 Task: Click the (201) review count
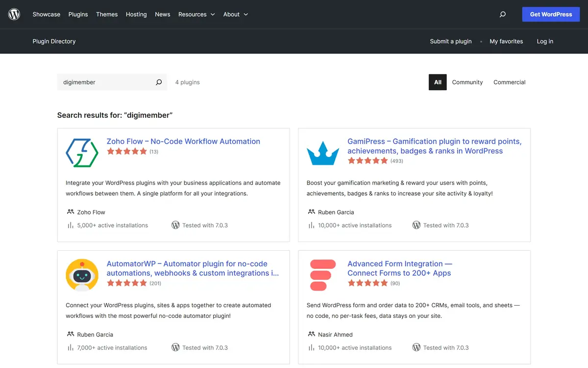155,283
